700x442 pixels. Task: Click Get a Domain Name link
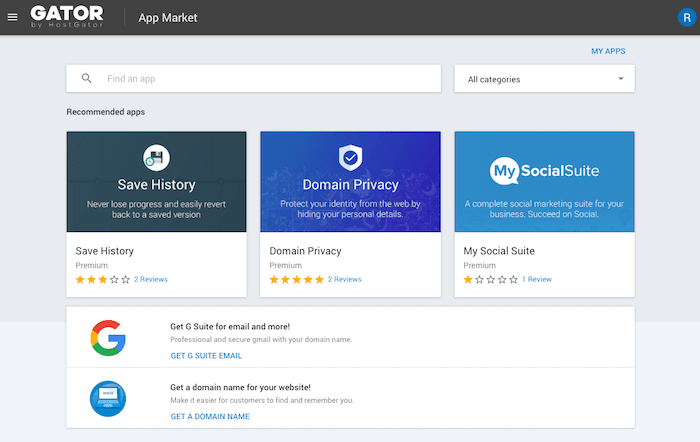[210, 417]
